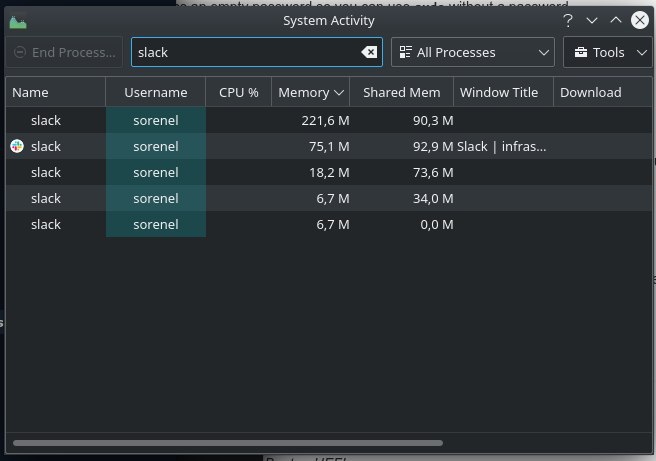This screenshot has height=461, width=656.
Task: Select the slack process with 0,0 M shared
Action: [329, 224]
